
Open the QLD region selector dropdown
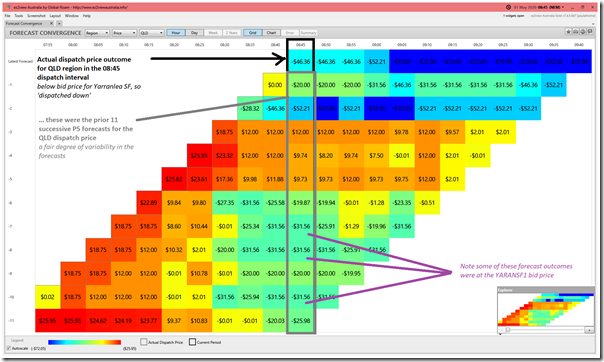[152, 33]
